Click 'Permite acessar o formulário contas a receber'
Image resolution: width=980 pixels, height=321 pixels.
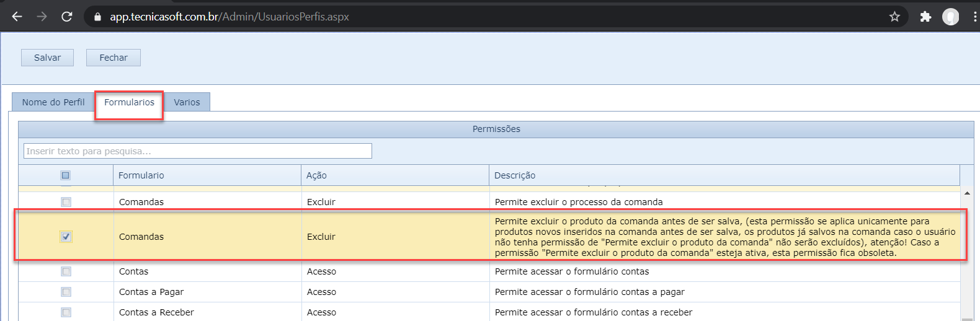point(594,312)
